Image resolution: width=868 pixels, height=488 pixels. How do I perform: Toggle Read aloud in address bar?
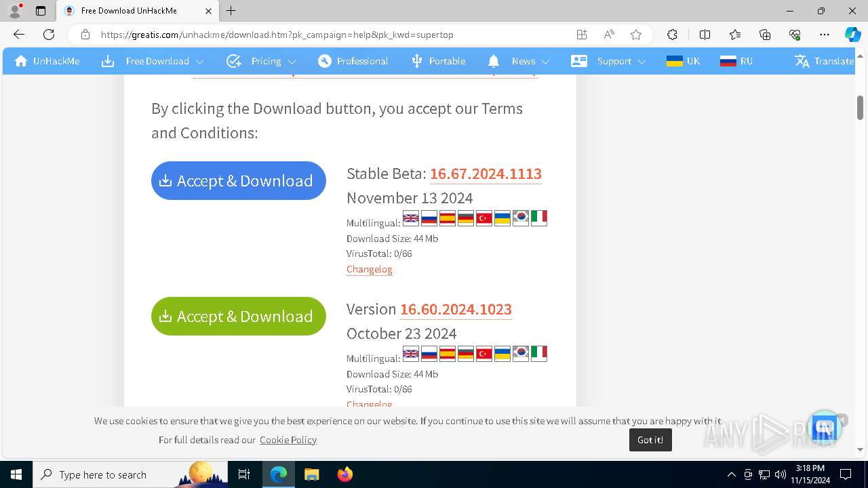609,35
